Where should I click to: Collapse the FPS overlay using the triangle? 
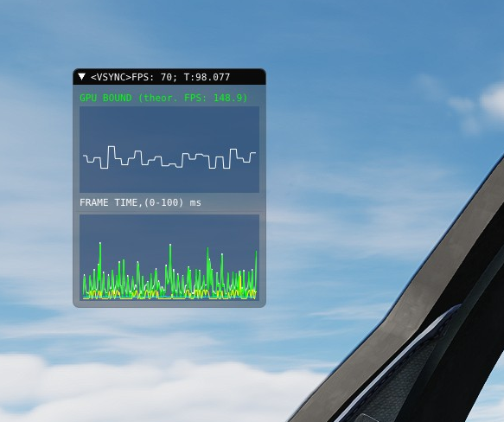(x=81, y=77)
